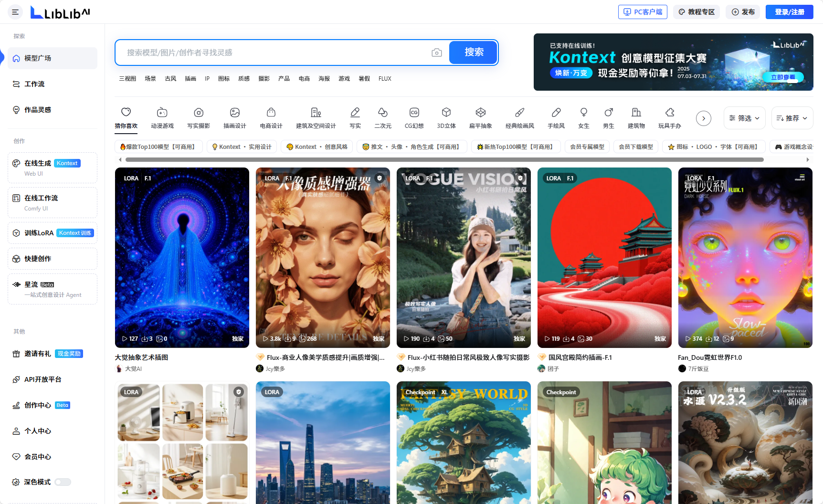Open the 大觉抽象艺术插图 model thumbnail
The image size is (823, 504).
[x=182, y=258]
